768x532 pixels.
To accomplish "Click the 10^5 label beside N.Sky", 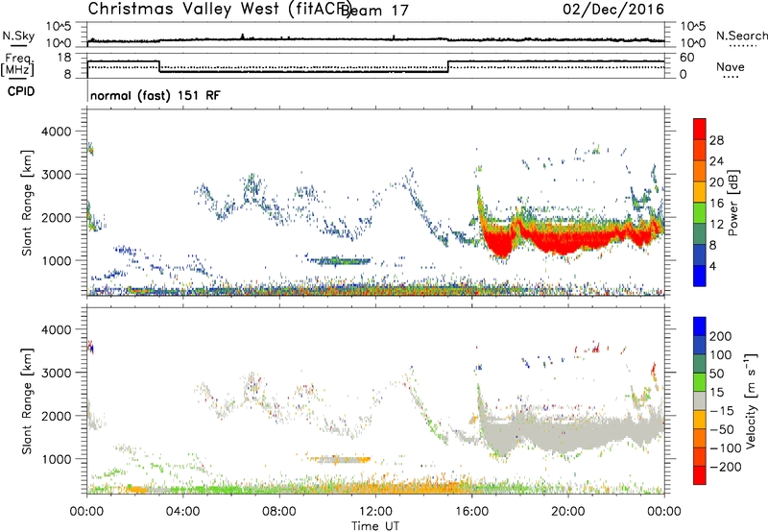I will [x=59, y=26].
